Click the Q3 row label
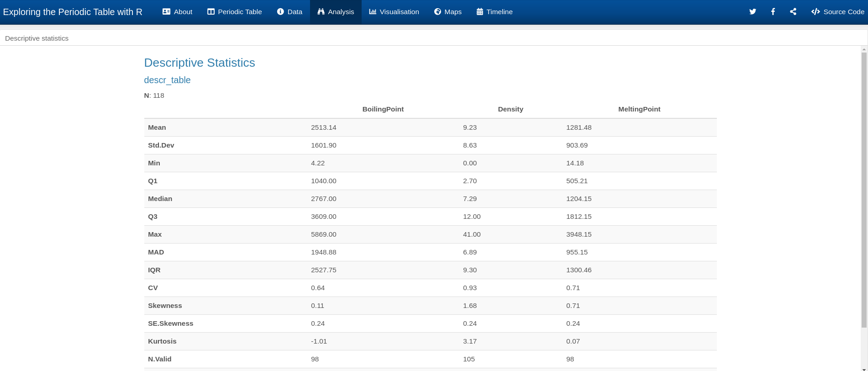 point(153,217)
